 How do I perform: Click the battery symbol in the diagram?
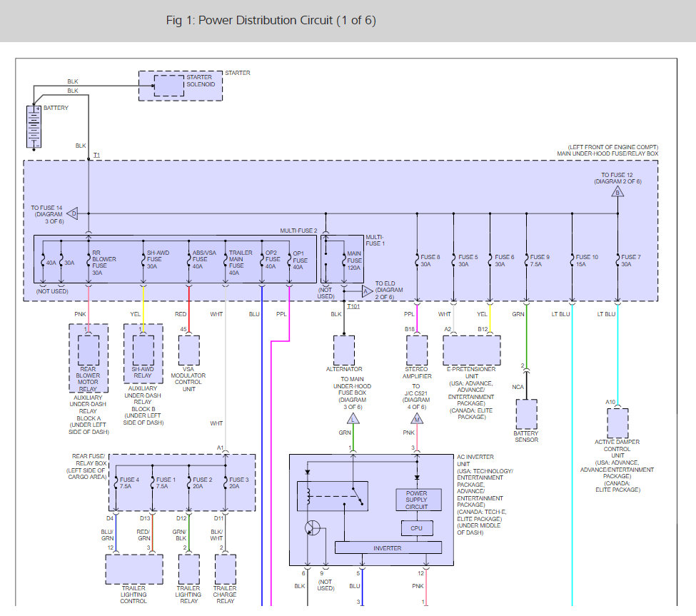point(33,127)
